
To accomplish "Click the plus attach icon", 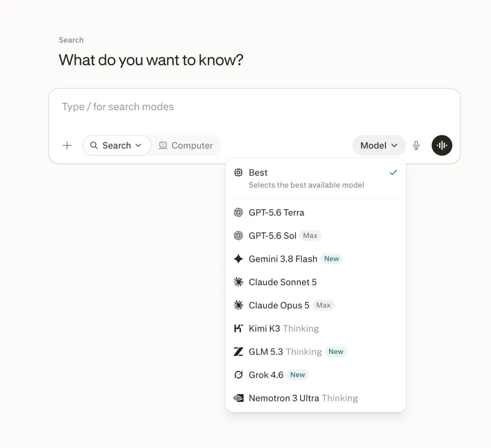I will coord(67,145).
